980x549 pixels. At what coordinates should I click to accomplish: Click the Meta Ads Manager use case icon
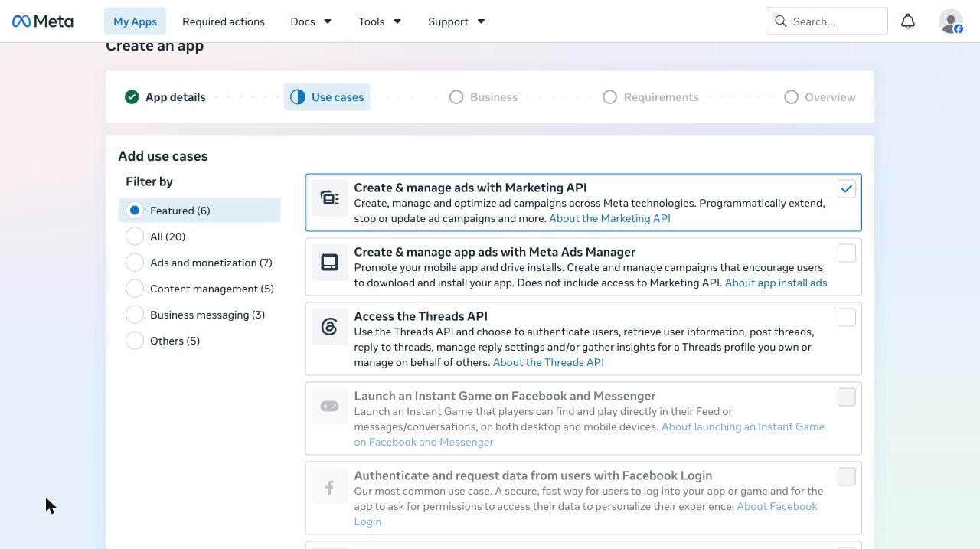coord(329,263)
